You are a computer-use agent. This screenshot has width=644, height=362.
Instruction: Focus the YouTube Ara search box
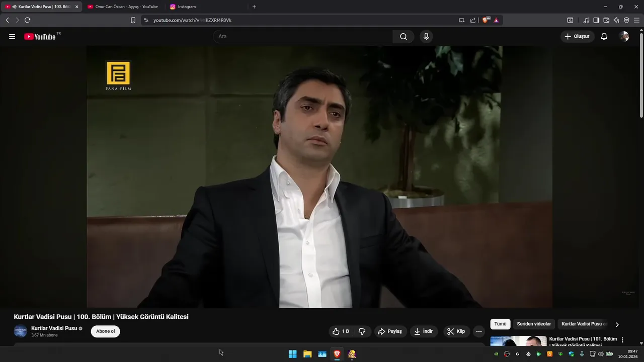point(303,37)
